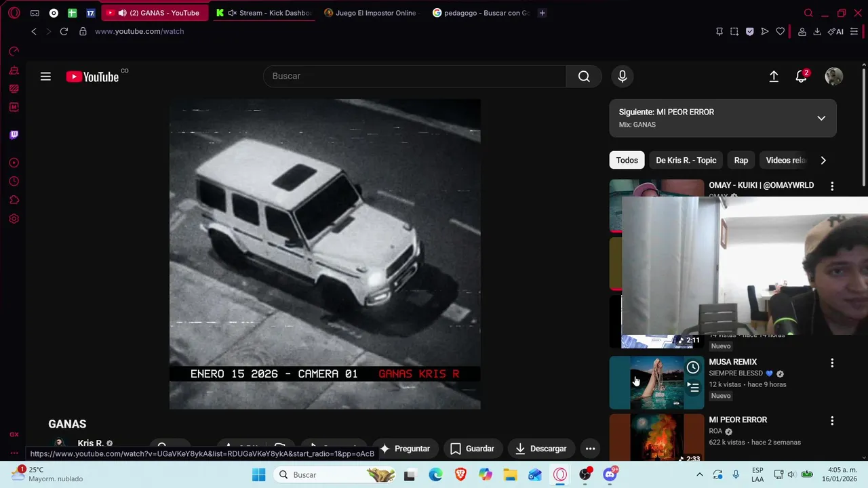
Task: Open a new browser tab with plus
Action: tap(542, 13)
